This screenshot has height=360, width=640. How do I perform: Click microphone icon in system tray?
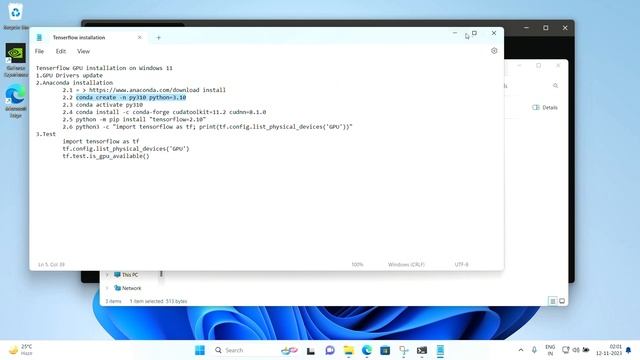click(534, 350)
